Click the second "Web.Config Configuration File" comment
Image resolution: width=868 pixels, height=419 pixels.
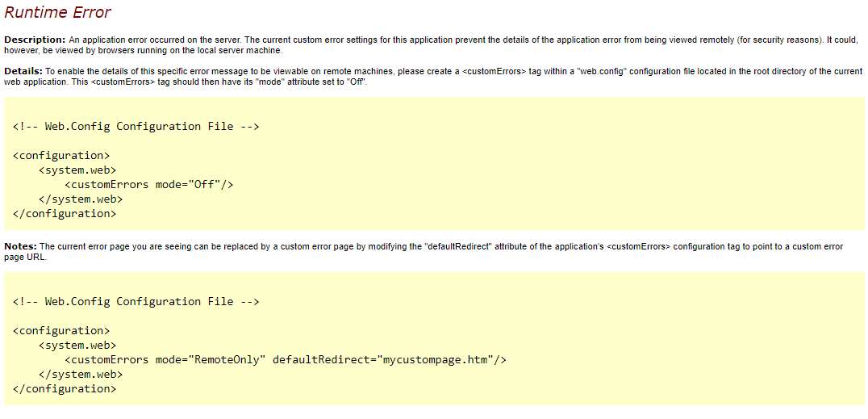coord(136,301)
